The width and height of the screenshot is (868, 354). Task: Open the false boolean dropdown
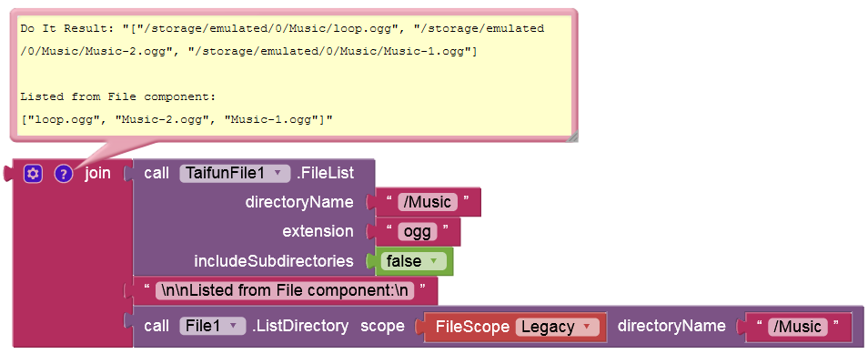click(413, 261)
